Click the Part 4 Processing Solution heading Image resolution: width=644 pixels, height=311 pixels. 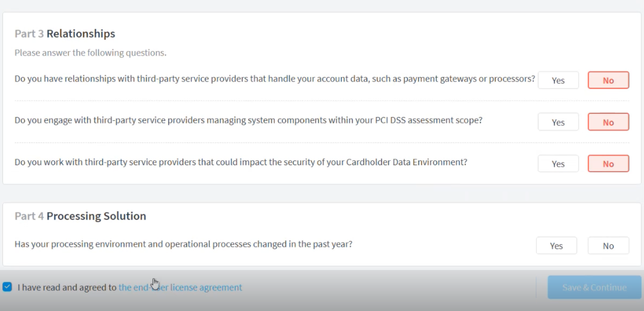(x=80, y=216)
